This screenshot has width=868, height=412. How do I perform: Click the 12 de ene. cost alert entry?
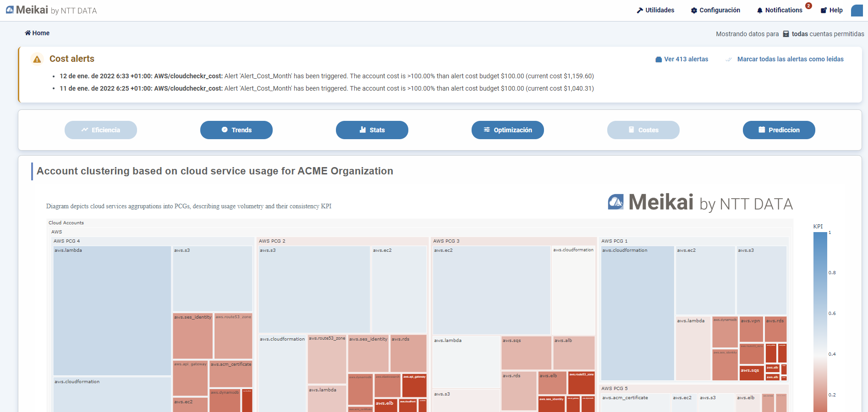coord(327,76)
